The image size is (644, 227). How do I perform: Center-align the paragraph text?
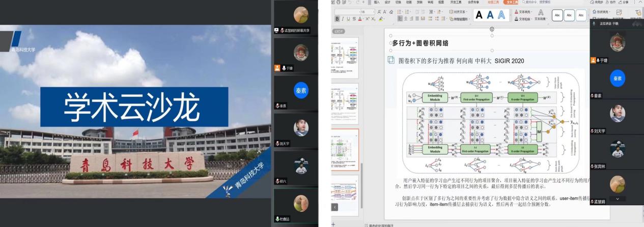407,19
